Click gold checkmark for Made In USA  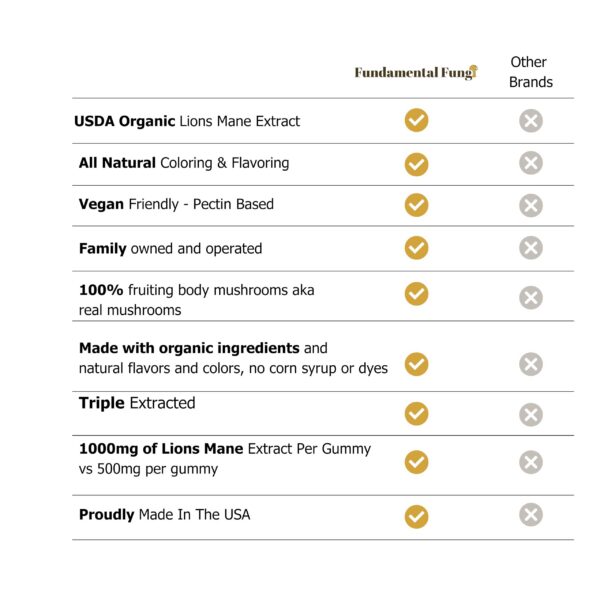(416, 516)
